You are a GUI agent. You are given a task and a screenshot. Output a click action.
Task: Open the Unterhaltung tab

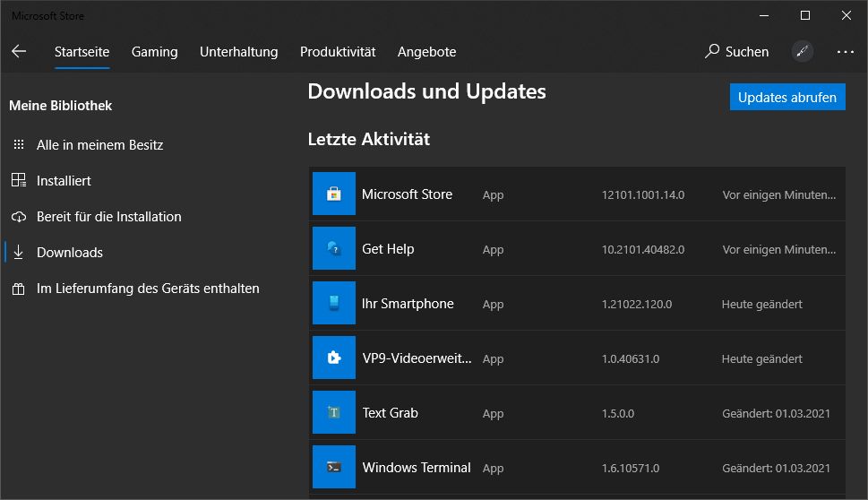tap(238, 51)
